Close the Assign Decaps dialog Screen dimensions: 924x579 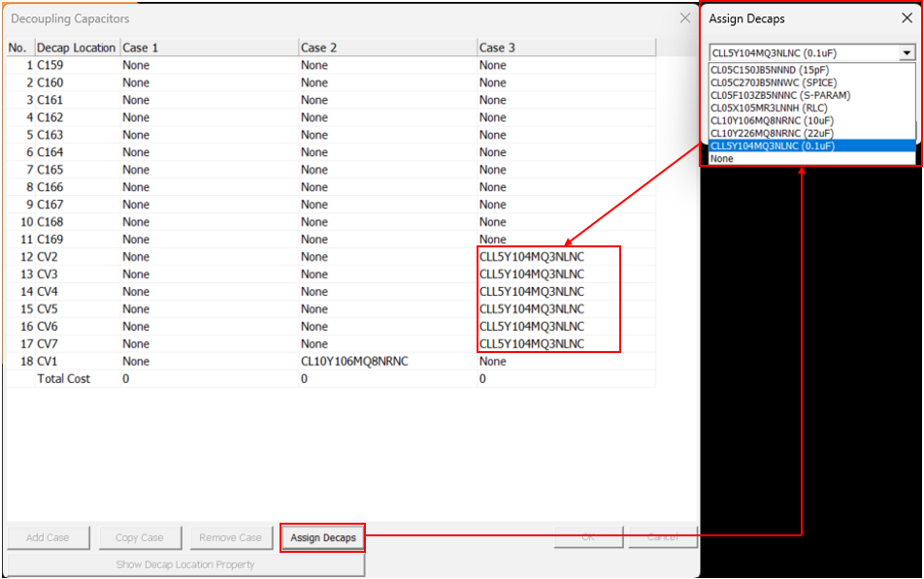pos(907,18)
